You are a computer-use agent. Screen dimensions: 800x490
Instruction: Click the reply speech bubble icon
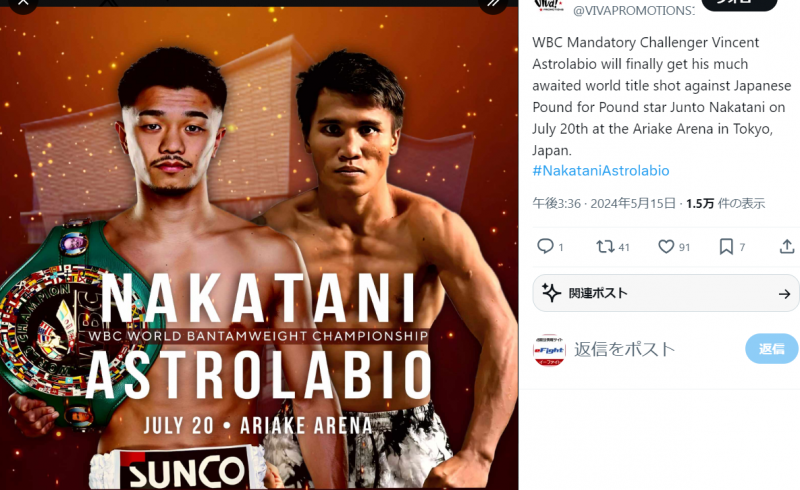[x=545, y=246]
